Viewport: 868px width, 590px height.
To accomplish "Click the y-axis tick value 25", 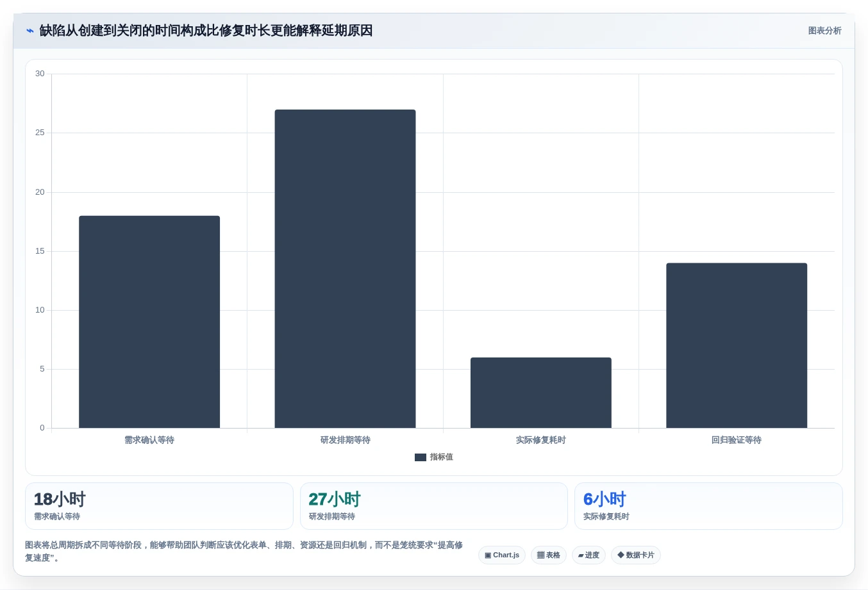I will (x=40, y=133).
